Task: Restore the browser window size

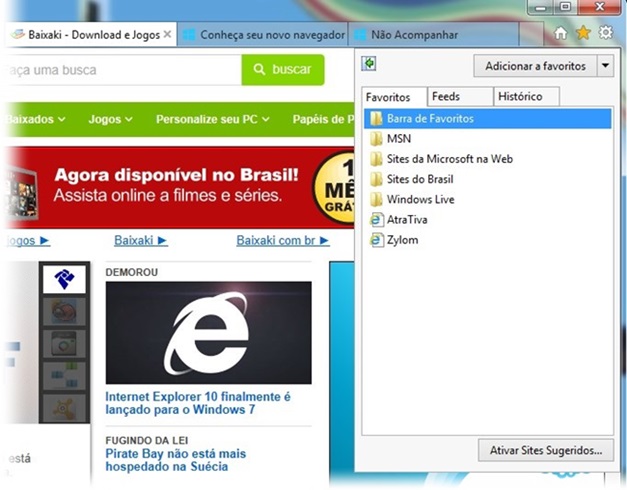Action: [x=565, y=7]
